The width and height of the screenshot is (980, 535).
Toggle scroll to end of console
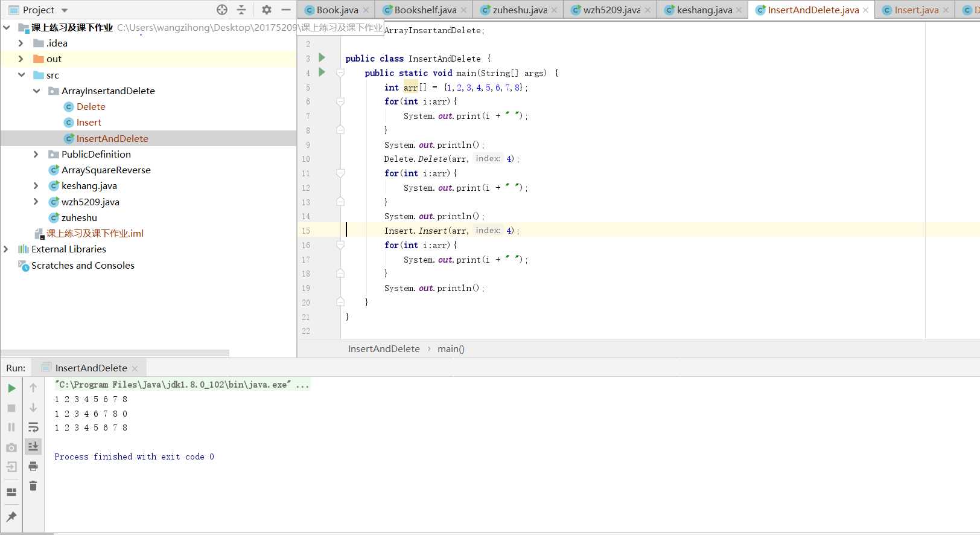[x=33, y=447]
